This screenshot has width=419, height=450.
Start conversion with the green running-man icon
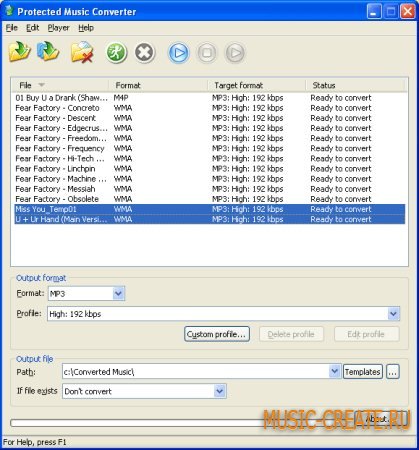pos(116,53)
